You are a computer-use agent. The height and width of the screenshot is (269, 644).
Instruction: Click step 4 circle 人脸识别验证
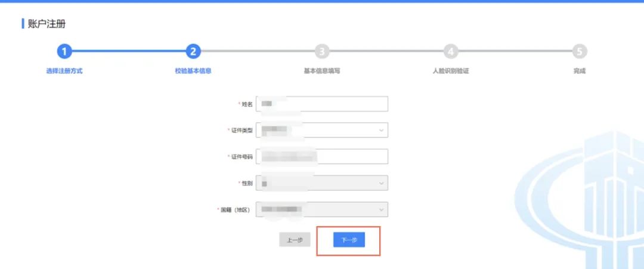click(451, 52)
